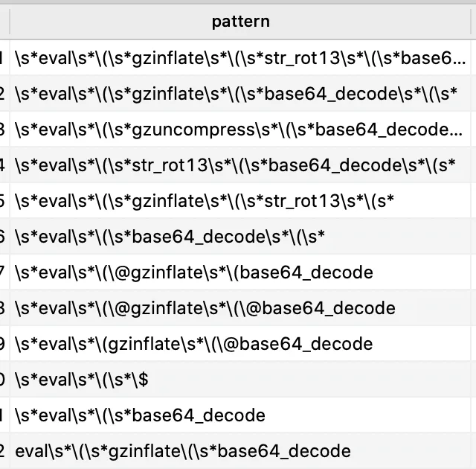Click the "pattern" column header
476x469 pixels.
click(240, 22)
